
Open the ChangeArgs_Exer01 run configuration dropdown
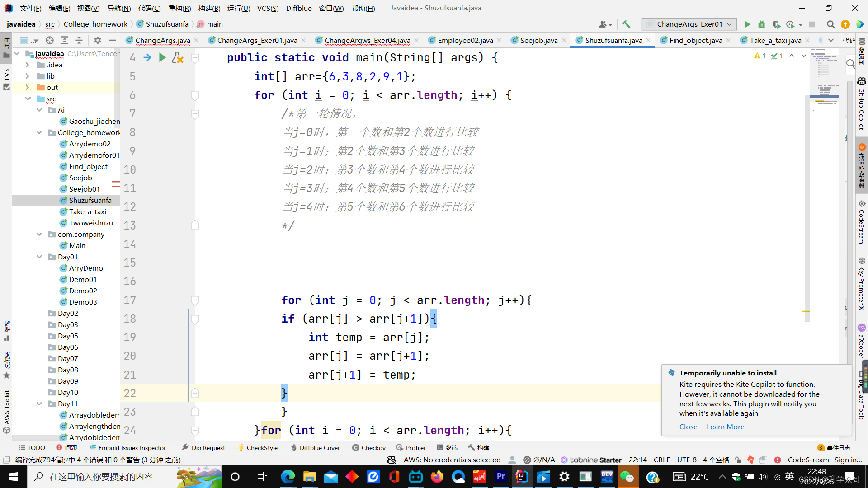coord(689,24)
